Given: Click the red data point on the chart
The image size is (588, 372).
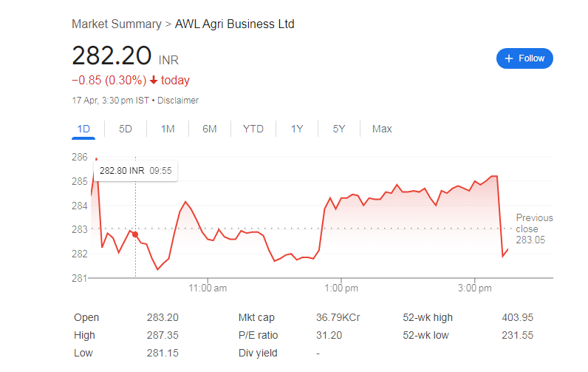Looking at the screenshot, I should [135, 234].
